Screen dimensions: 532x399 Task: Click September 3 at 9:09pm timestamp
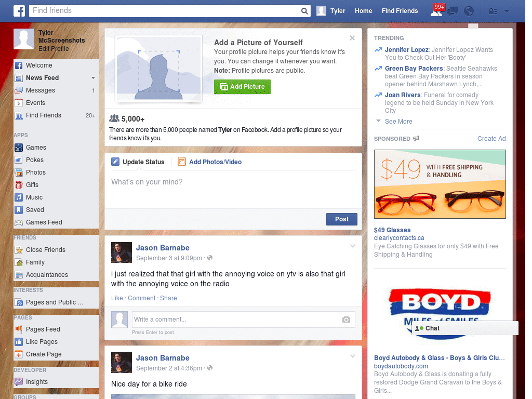169,258
